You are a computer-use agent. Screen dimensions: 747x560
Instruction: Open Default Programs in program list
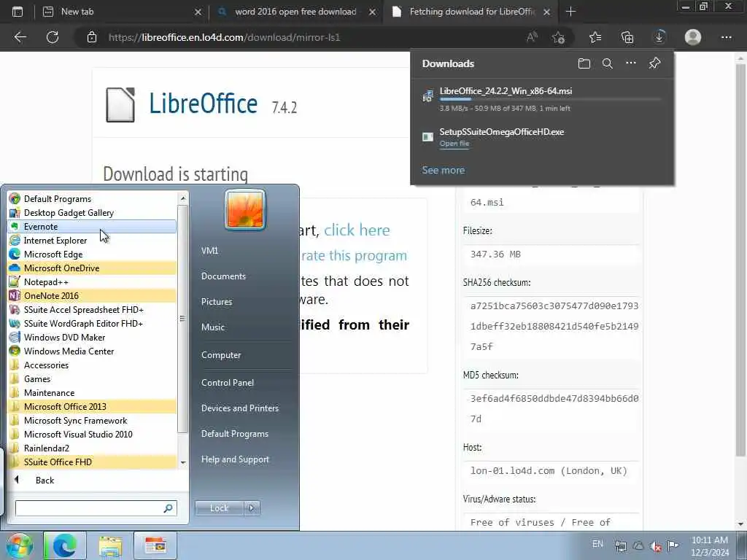click(x=92, y=199)
